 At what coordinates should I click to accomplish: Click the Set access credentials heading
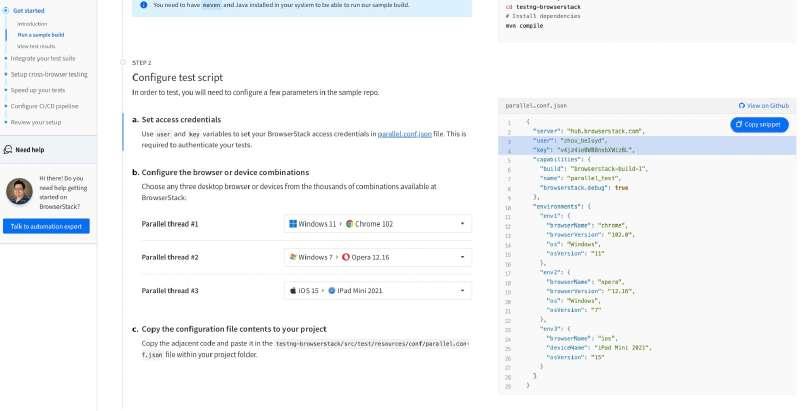coord(181,119)
